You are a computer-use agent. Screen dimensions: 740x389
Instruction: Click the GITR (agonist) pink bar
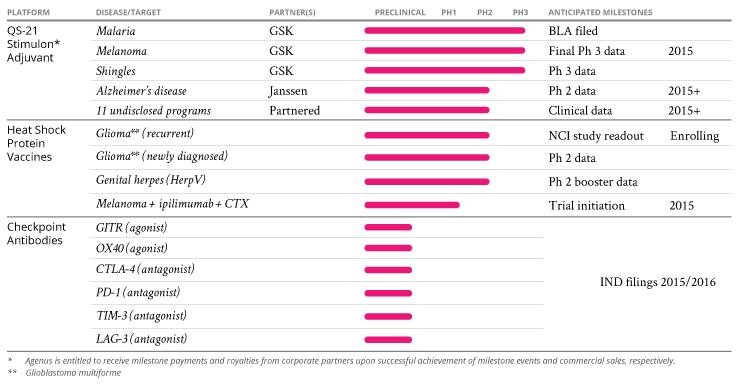[388, 228]
